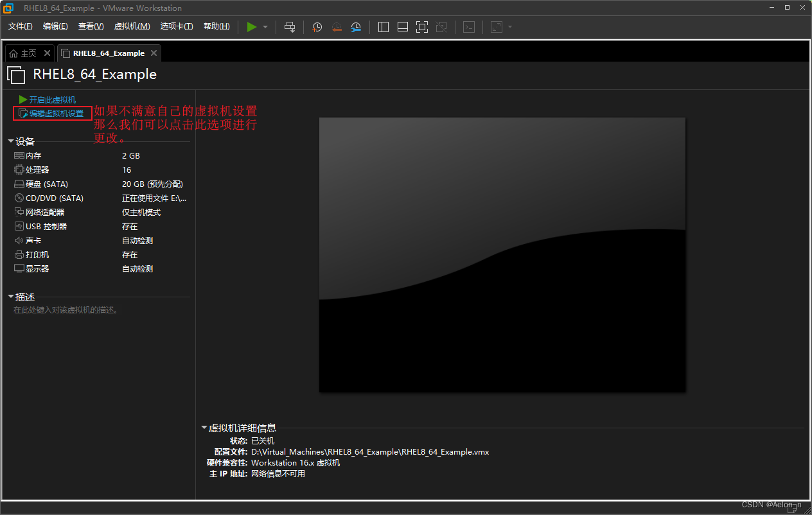Click the stretch guest display icon
The image size is (812, 515).
tap(497, 26)
